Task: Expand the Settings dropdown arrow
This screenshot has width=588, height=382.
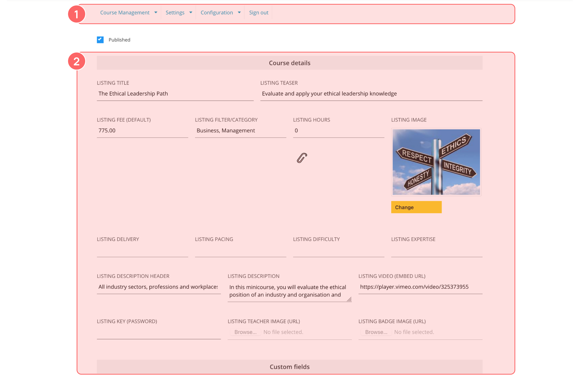Action: 191,13
